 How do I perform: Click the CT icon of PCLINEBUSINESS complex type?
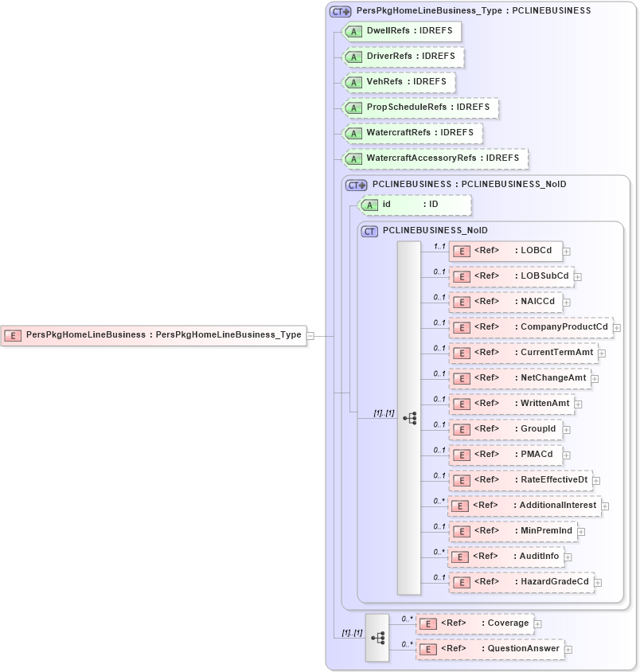(355, 184)
